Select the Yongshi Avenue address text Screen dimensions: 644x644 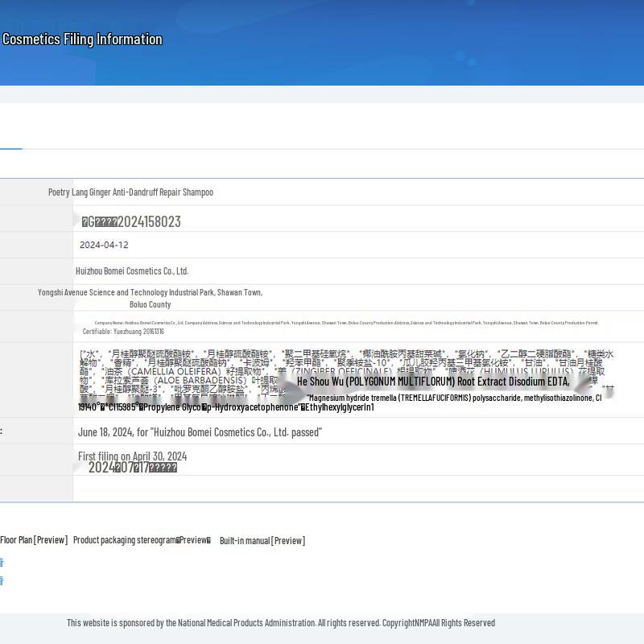coord(150,292)
